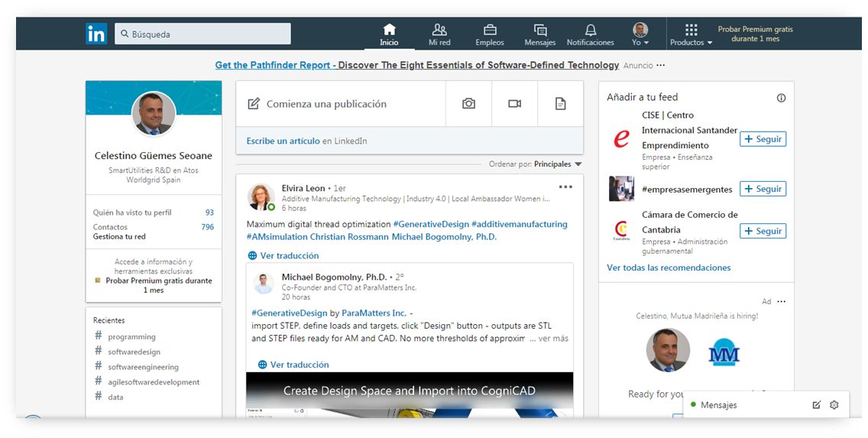The image size is (868, 438).
Task: Open Ordenar por Principales dropdown
Action: pyautogui.click(x=536, y=164)
